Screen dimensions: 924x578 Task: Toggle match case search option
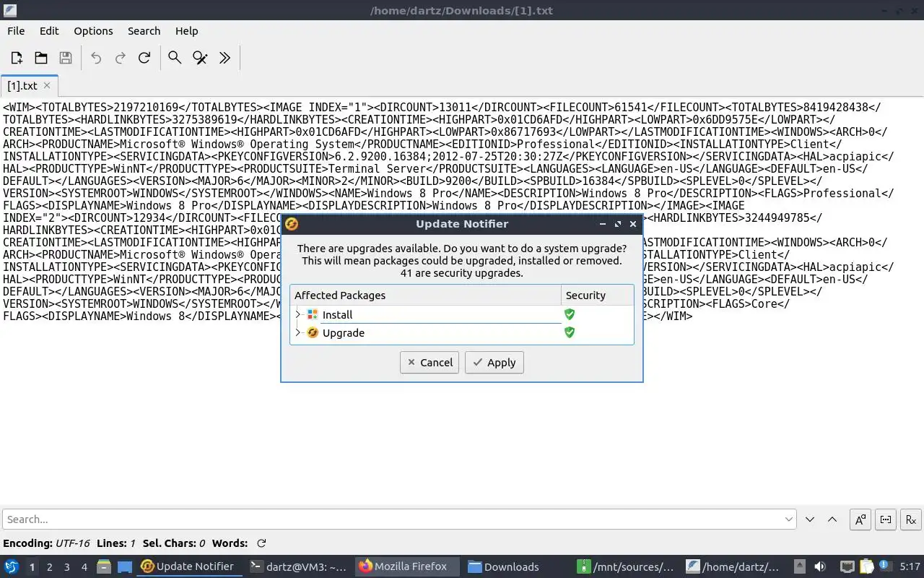860,519
